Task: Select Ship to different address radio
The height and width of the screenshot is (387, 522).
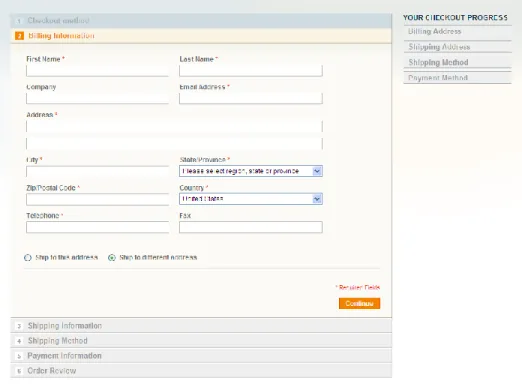Action: pyautogui.click(x=112, y=257)
